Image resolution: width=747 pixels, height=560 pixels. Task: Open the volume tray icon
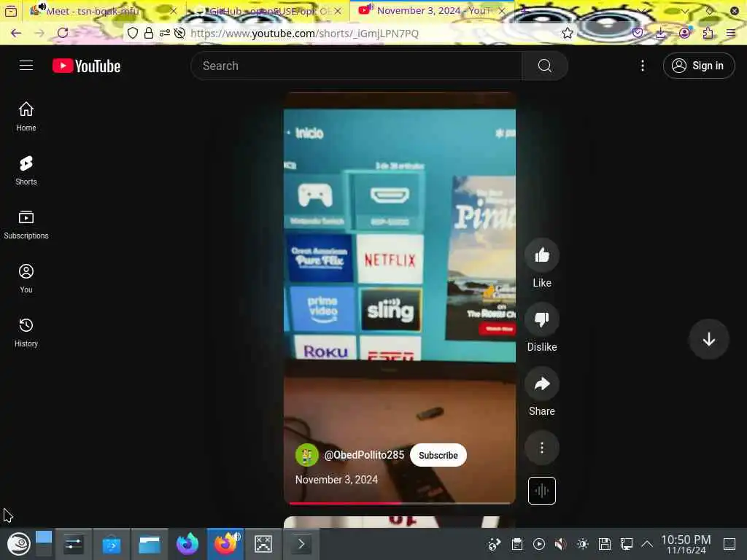[x=561, y=544]
